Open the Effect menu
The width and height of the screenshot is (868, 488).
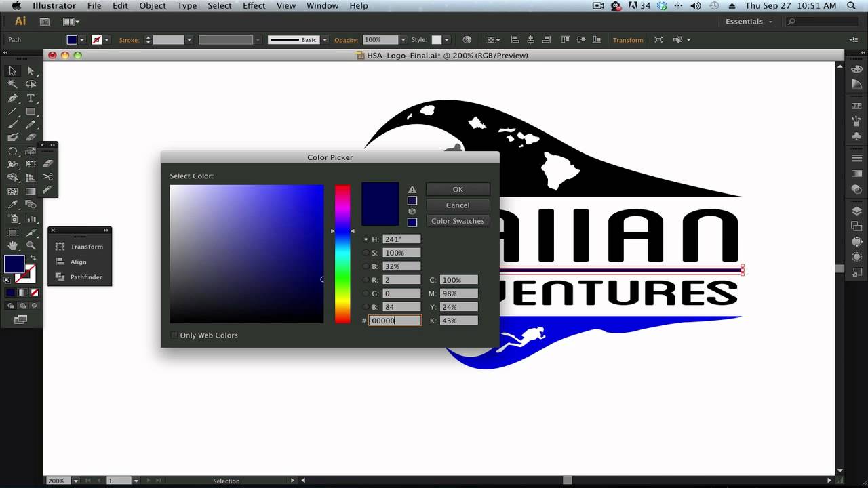pos(254,5)
